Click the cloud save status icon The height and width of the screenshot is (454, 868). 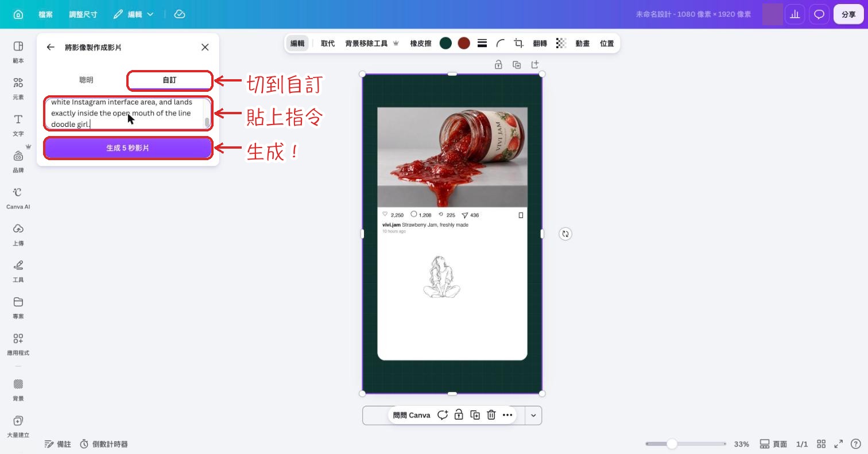[180, 14]
